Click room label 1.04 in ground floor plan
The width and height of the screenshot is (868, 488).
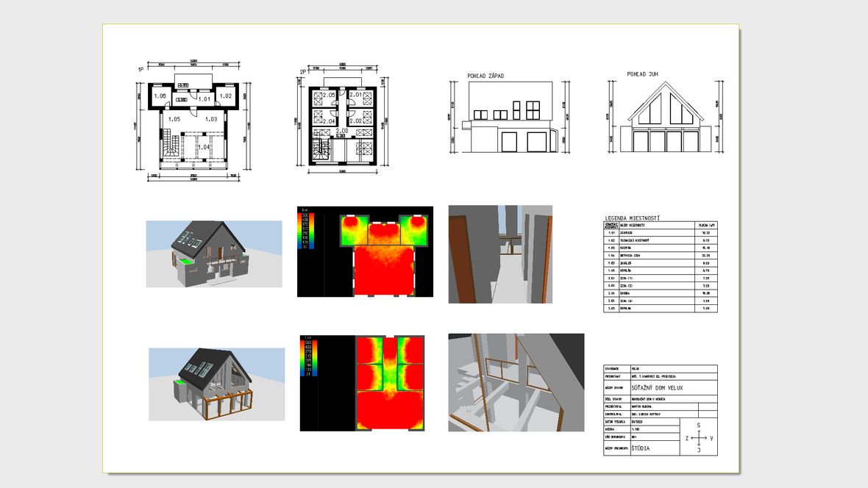[203, 148]
